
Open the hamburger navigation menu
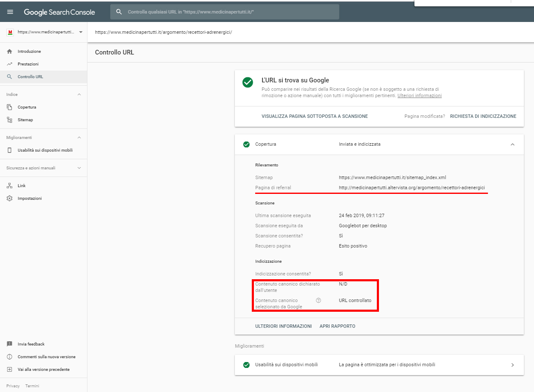pos(10,12)
